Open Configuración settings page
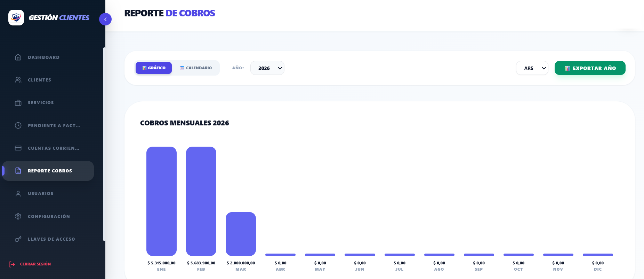644x279 pixels. point(48,216)
